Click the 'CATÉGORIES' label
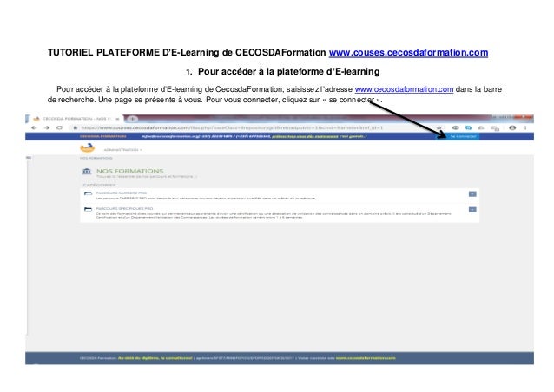 coord(99,185)
